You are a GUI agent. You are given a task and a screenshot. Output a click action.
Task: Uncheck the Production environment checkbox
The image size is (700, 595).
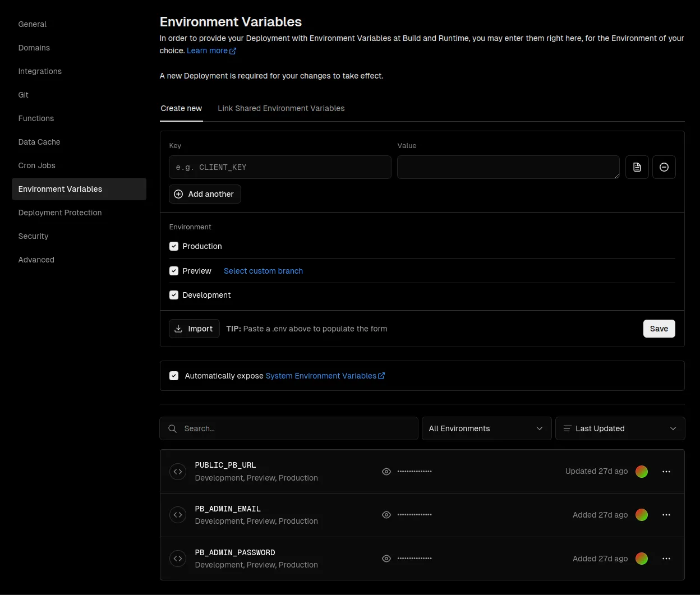(174, 246)
